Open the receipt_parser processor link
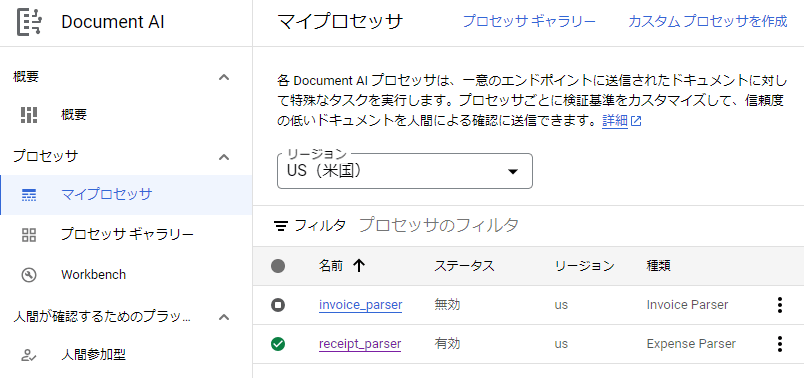 click(360, 344)
